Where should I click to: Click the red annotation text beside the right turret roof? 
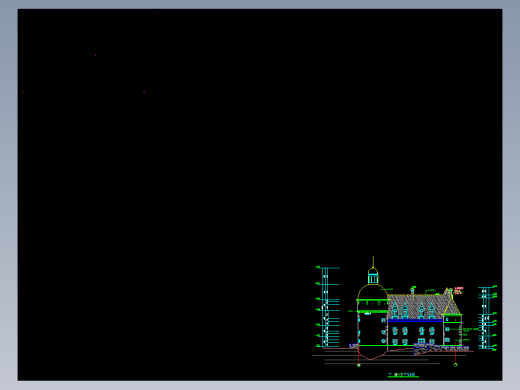click(459, 290)
